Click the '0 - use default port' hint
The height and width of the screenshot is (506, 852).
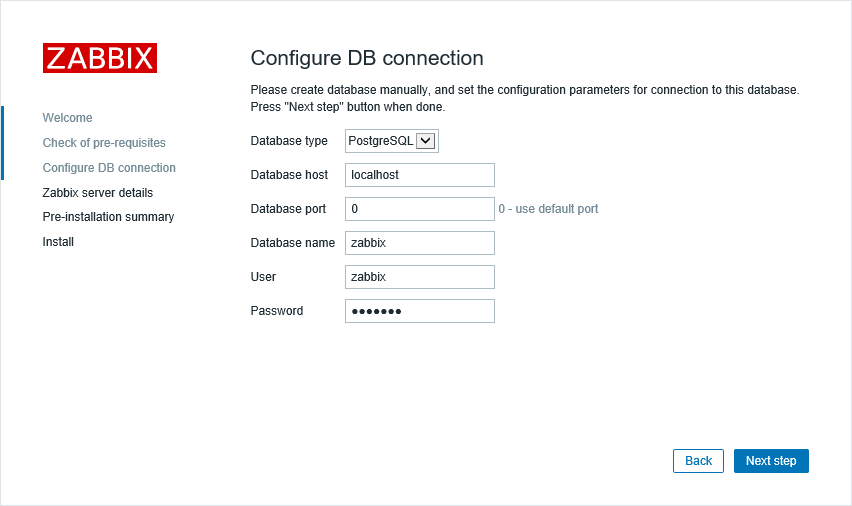(548, 209)
